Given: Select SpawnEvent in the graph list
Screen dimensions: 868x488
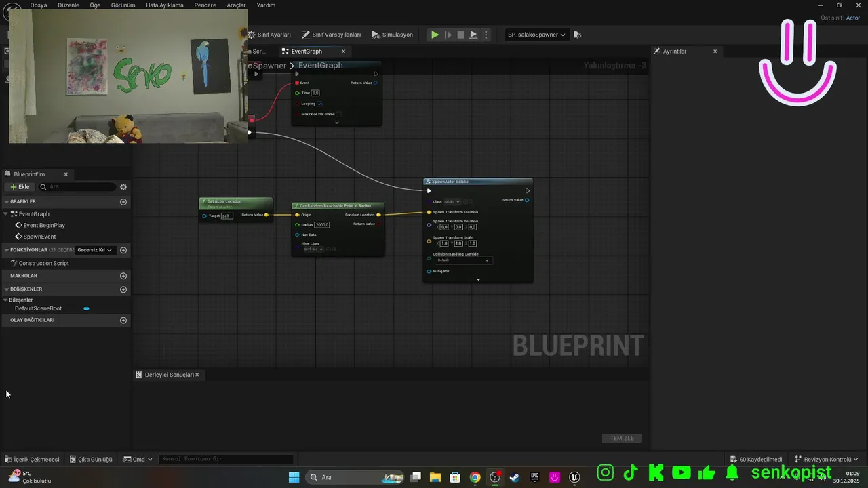Looking at the screenshot, I should click(39, 237).
